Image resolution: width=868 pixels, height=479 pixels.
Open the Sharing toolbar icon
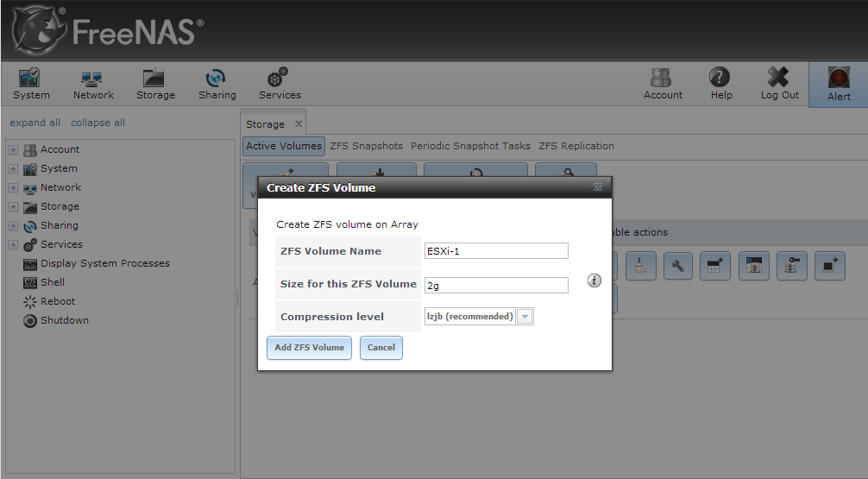(x=217, y=84)
